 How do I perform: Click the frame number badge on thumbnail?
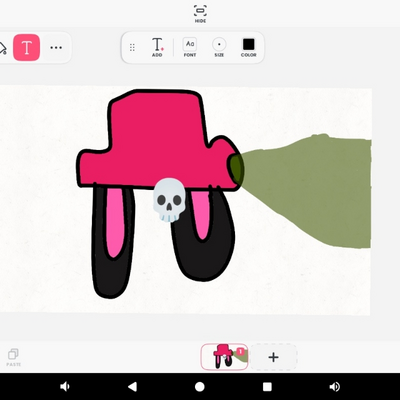coord(241,351)
